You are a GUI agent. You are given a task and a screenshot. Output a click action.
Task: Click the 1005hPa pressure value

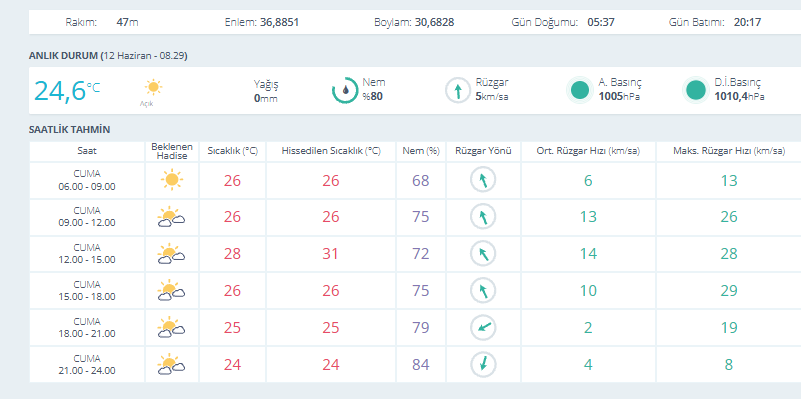pos(619,97)
